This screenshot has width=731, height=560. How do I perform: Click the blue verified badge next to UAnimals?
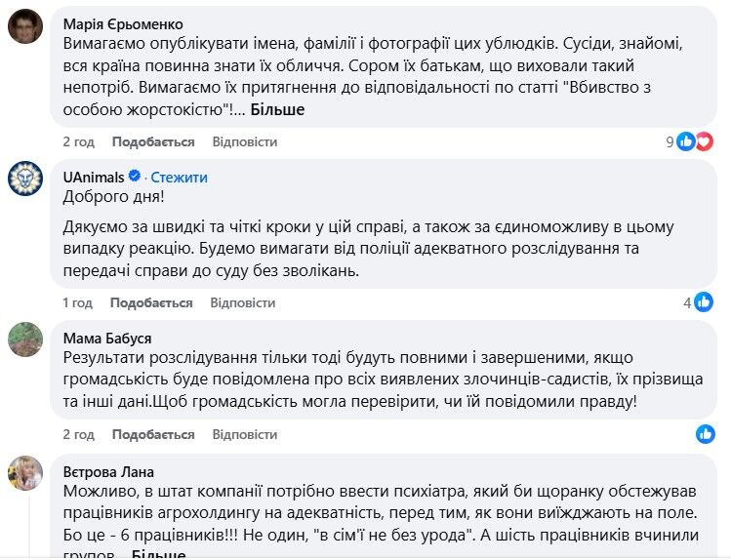coord(135,177)
